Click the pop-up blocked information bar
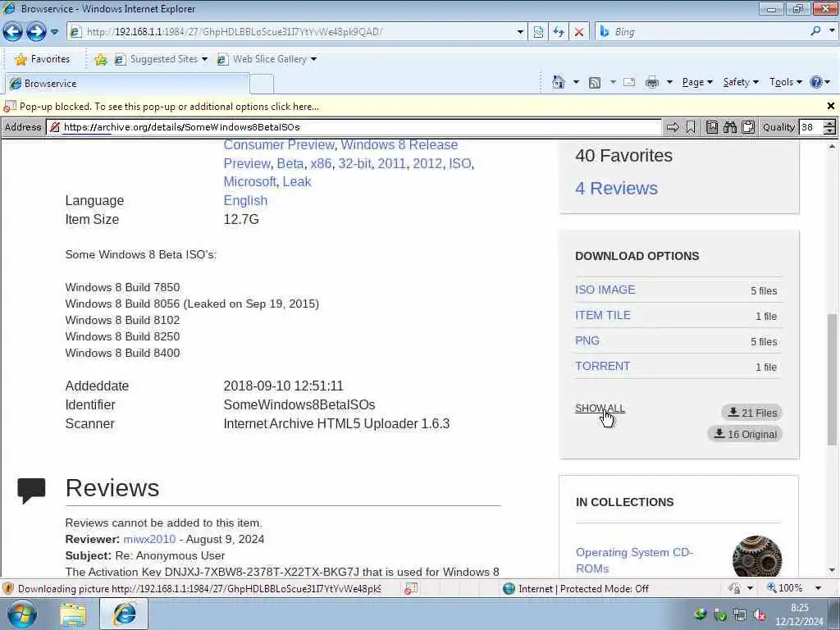Image resolution: width=840 pixels, height=630 pixels. [x=413, y=107]
